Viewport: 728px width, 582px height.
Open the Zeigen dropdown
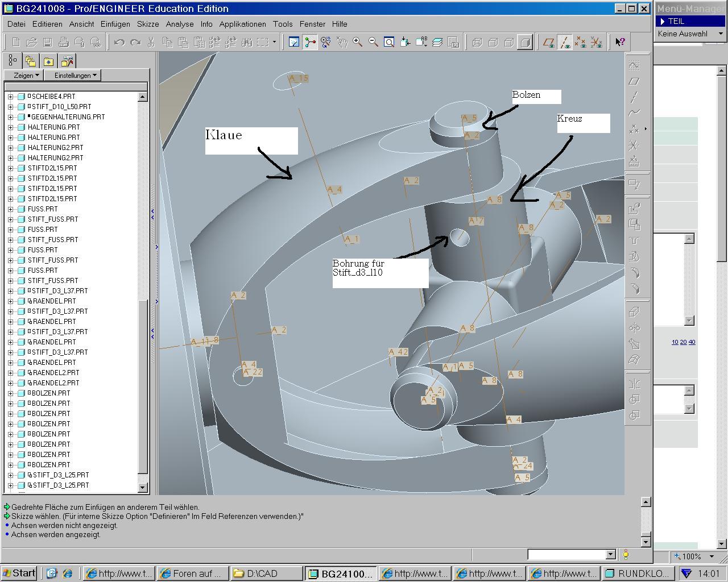pos(26,75)
